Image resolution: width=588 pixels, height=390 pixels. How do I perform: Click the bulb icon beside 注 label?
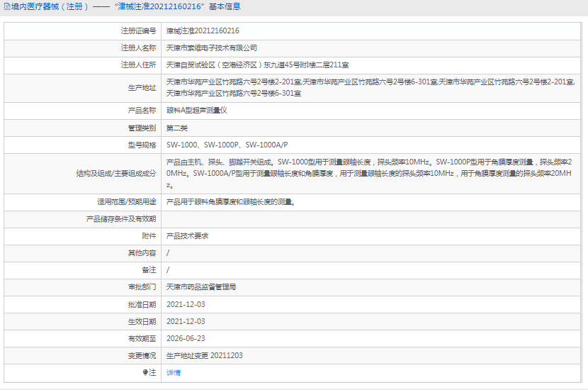point(145,372)
